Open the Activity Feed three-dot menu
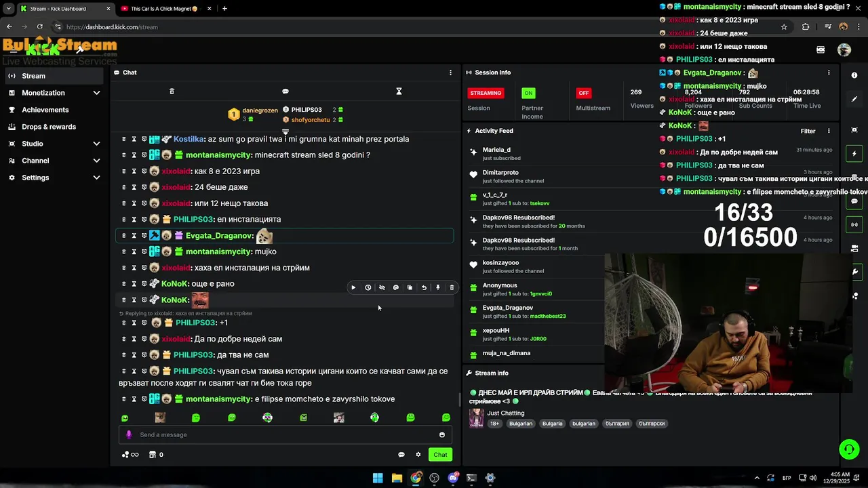The width and height of the screenshot is (868, 488). point(829,131)
